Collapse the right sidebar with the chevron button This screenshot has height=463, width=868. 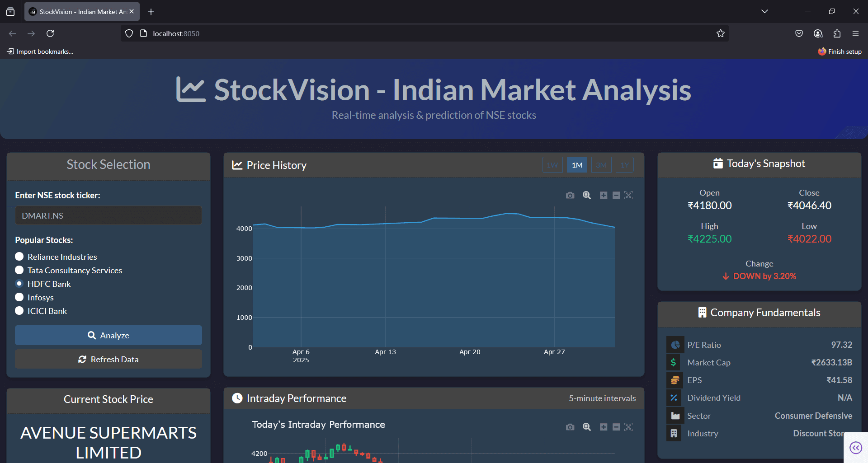[855, 447]
